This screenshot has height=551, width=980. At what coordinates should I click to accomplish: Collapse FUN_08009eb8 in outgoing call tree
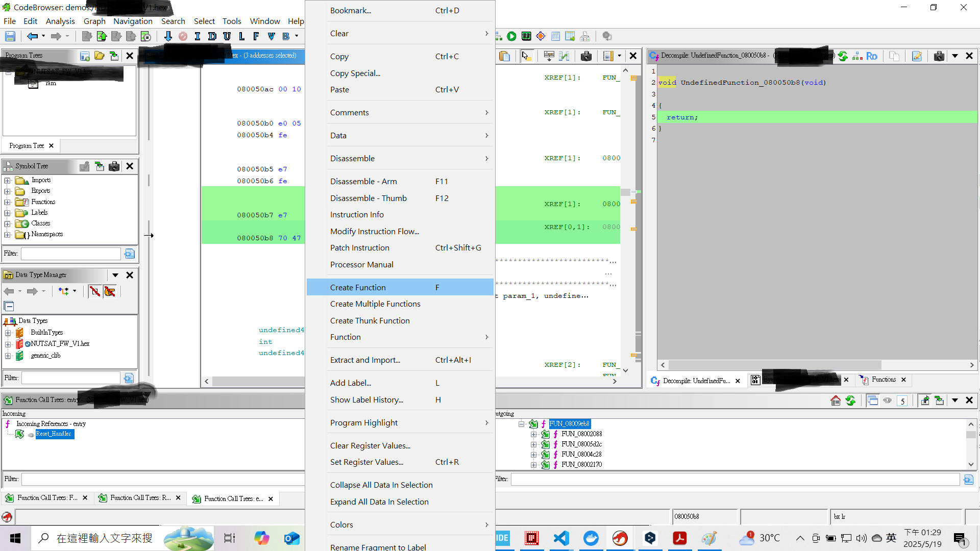[521, 424]
